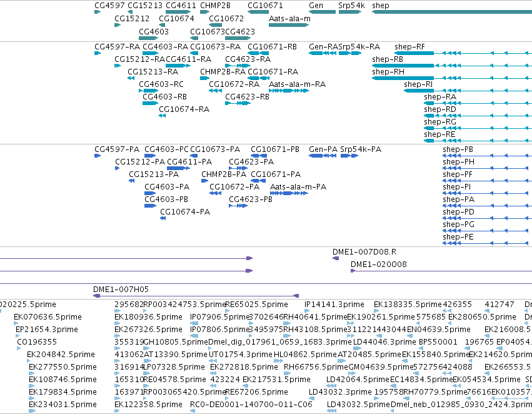Image resolution: width=532 pixels, height=414 pixels.
Task: Select the CG15212 gene label
Action: click(x=132, y=18)
